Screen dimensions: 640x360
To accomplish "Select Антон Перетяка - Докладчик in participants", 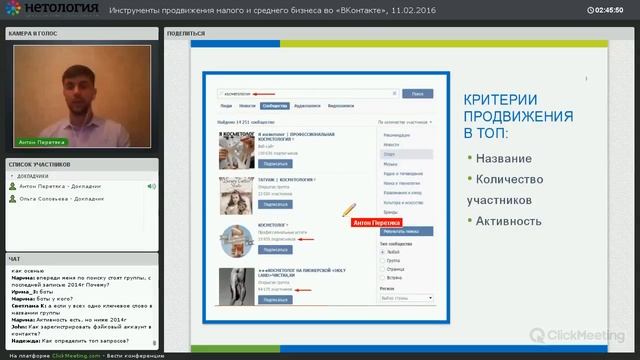I will pyautogui.click(x=60, y=186).
